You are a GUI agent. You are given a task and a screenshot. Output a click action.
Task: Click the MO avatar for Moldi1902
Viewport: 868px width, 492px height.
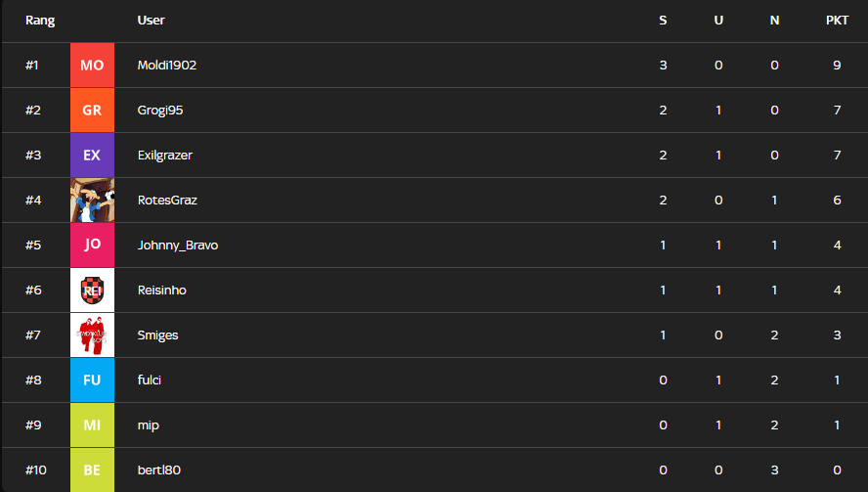(x=93, y=66)
